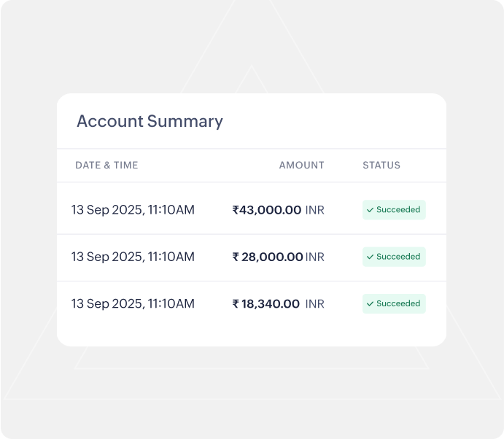Click the Account Summary heading
Screen dimensions: 504x439
point(150,121)
